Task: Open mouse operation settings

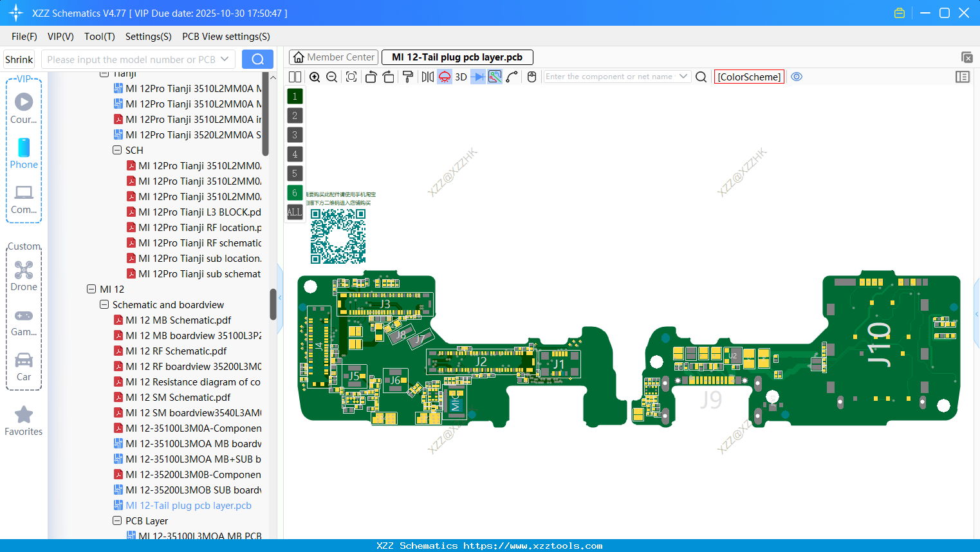Action: point(532,77)
